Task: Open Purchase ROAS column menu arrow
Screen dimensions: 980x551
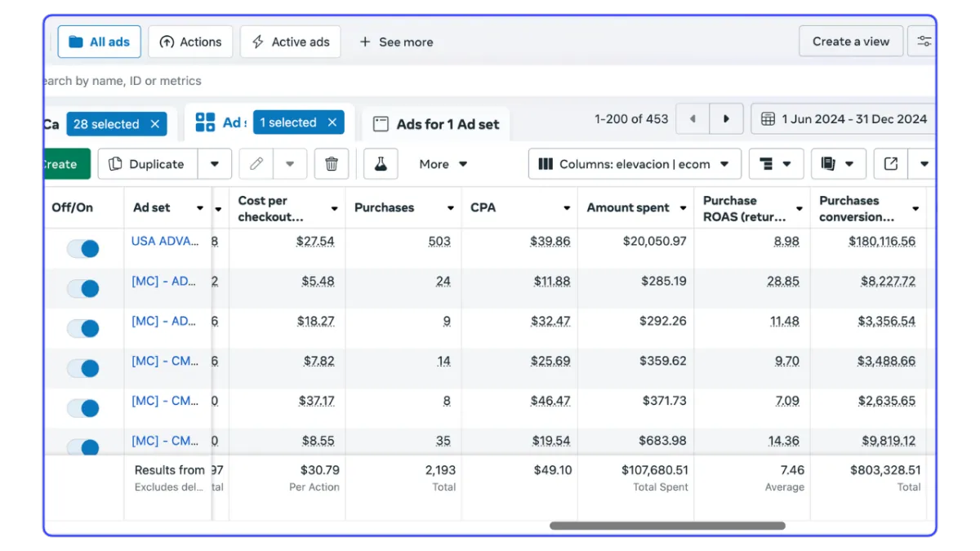Action: click(800, 209)
